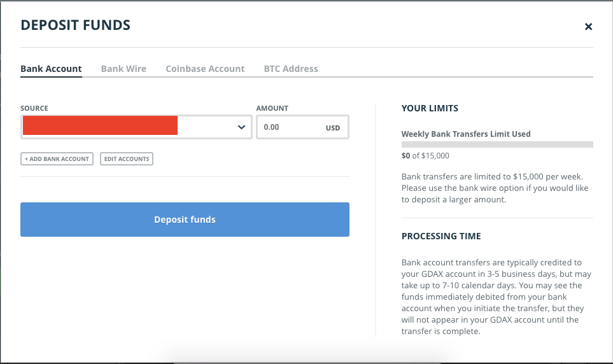This screenshot has height=364, width=613.
Task: Select the Your Limits heading
Action: [x=430, y=108]
